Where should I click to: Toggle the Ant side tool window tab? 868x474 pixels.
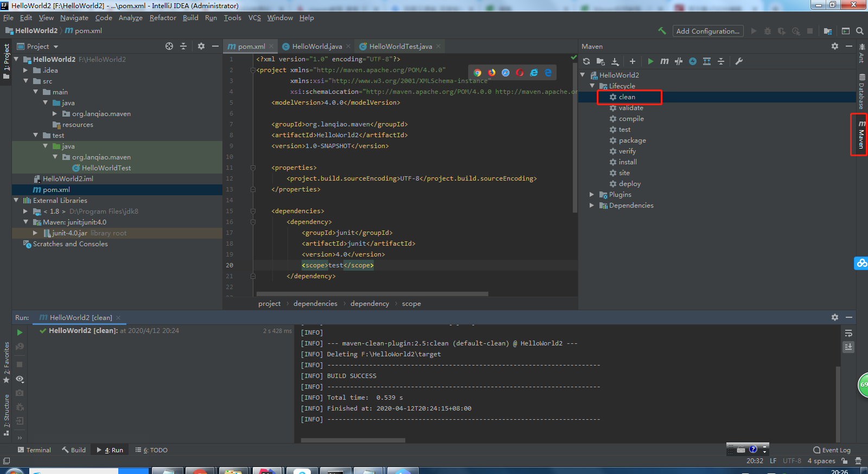click(x=861, y=54)
